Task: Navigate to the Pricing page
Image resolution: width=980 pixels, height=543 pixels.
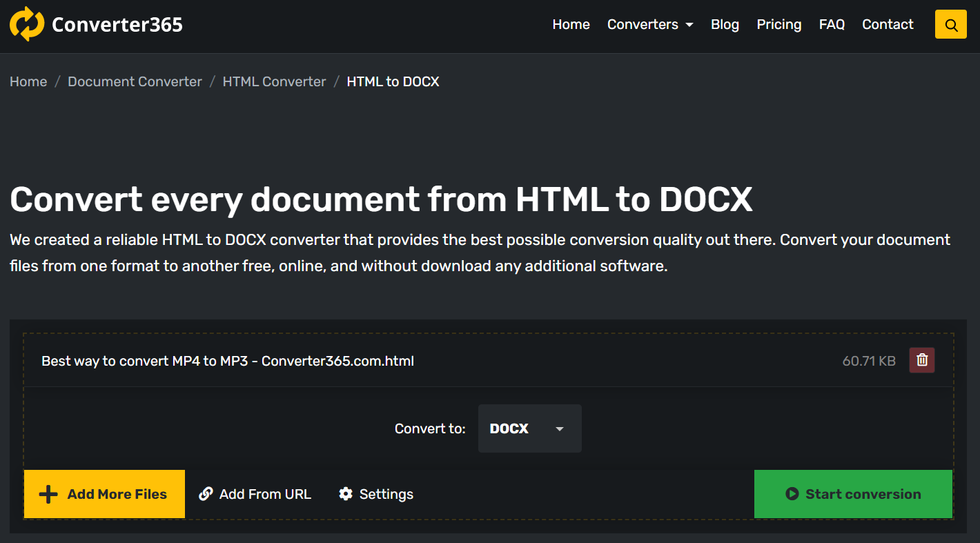Action: coord(778,25)
